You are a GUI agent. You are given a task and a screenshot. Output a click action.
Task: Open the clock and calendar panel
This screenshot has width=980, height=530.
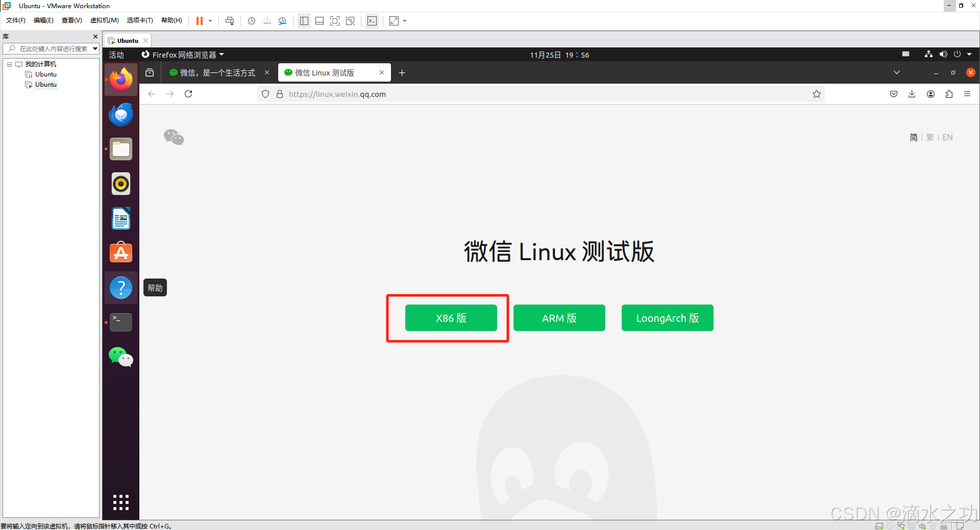point(559,55)
